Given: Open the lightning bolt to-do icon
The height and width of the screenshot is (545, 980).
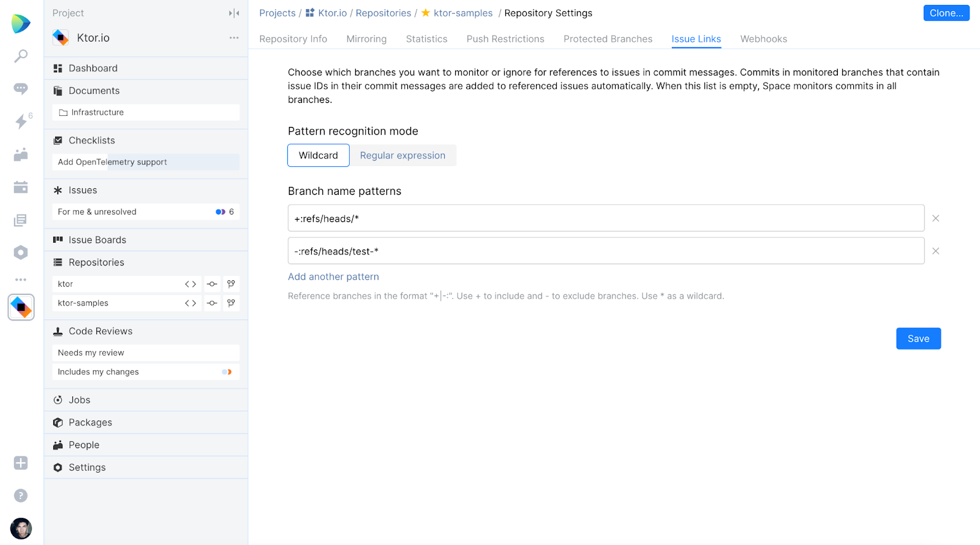Looking at the screenshot, I should (21, 121).
